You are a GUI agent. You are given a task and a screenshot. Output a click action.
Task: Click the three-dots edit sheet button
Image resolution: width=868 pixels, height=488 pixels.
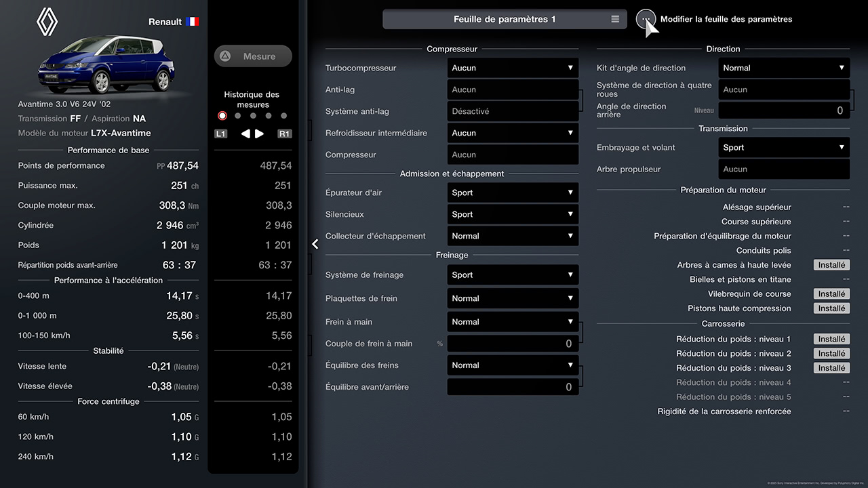pyautogui.click(x=646, y=19)
